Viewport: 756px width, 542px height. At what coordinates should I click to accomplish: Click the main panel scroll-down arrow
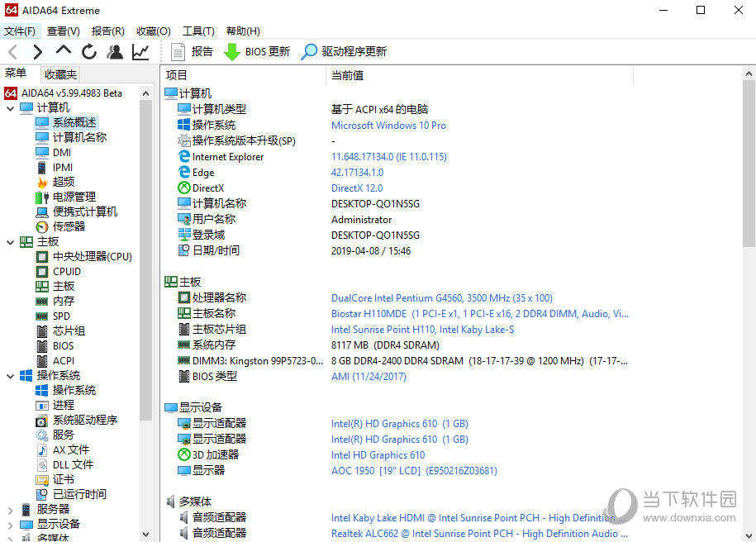pos(749,535)
